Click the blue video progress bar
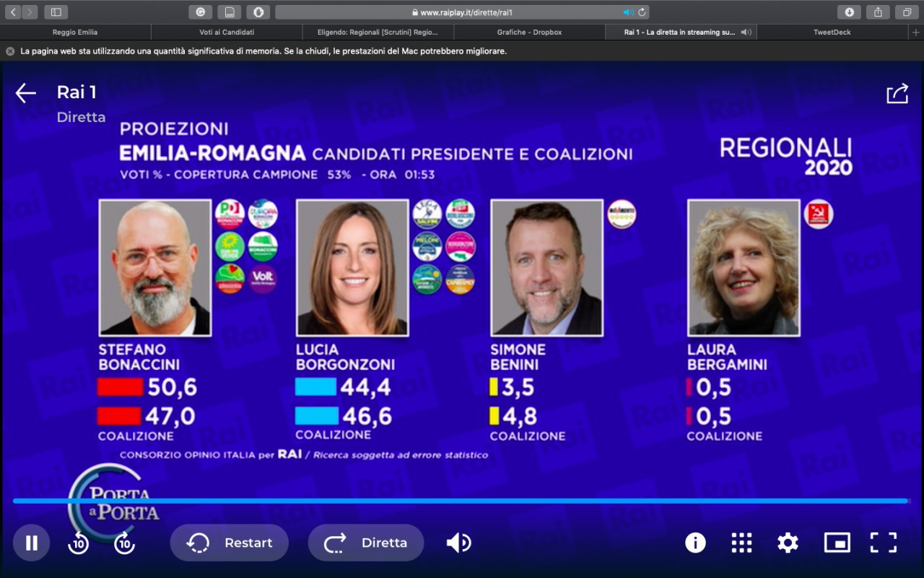Viewport: 924px width, 578px height. click(x=461, y=501)
